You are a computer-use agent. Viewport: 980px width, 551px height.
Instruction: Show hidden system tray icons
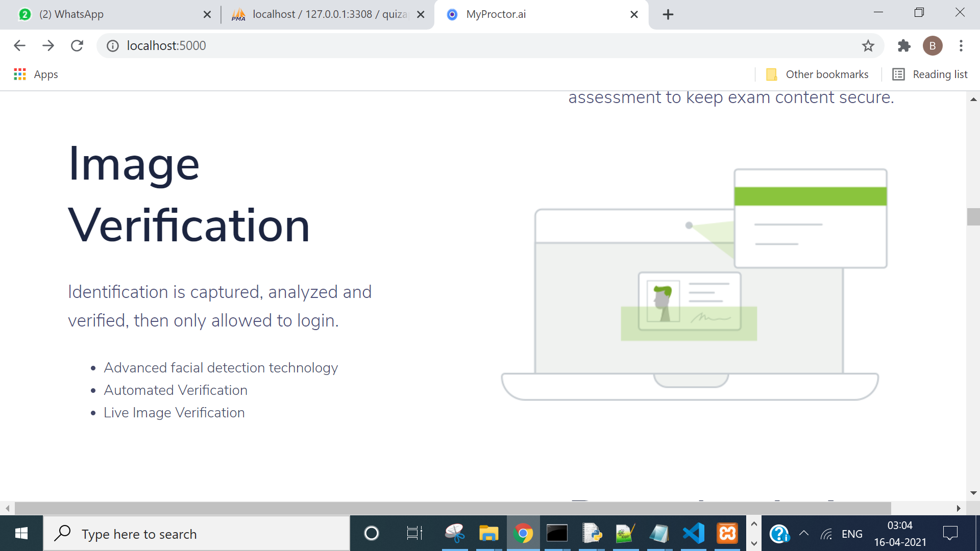[x=803, y=534]
